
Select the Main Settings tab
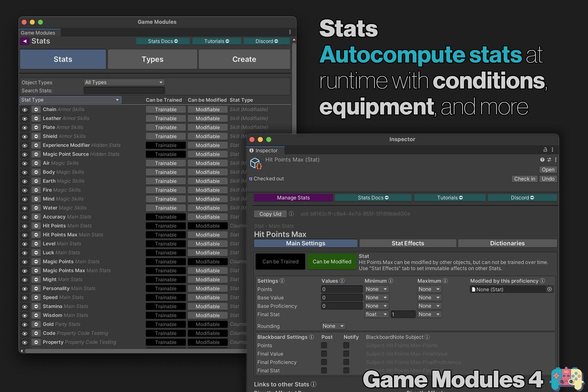306,243
